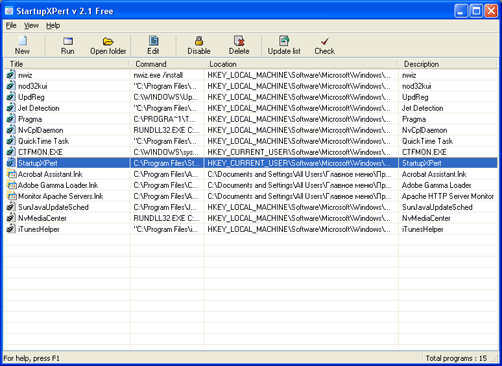The image size is (502, 366).
Task: Sort list by Title column header
Action: (66, 64)
